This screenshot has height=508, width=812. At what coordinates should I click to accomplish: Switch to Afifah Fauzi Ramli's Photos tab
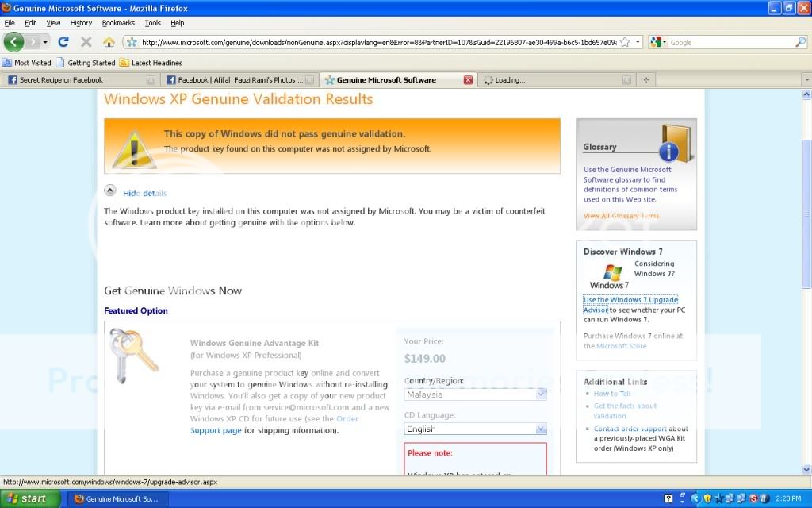[239, 80]
